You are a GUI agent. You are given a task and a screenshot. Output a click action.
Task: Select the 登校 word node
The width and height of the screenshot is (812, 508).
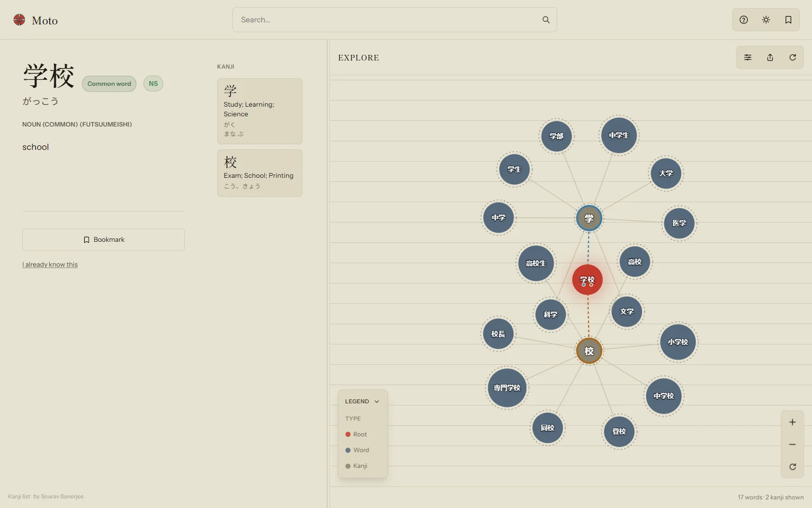pos(619,431)
